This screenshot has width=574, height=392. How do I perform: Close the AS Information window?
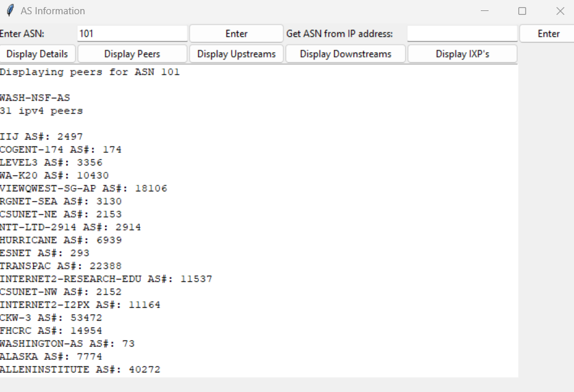(x=560, y=11)
